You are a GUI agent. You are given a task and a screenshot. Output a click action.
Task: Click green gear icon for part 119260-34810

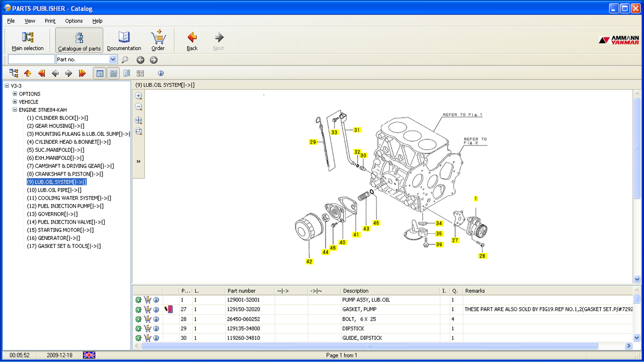point(138,338)
